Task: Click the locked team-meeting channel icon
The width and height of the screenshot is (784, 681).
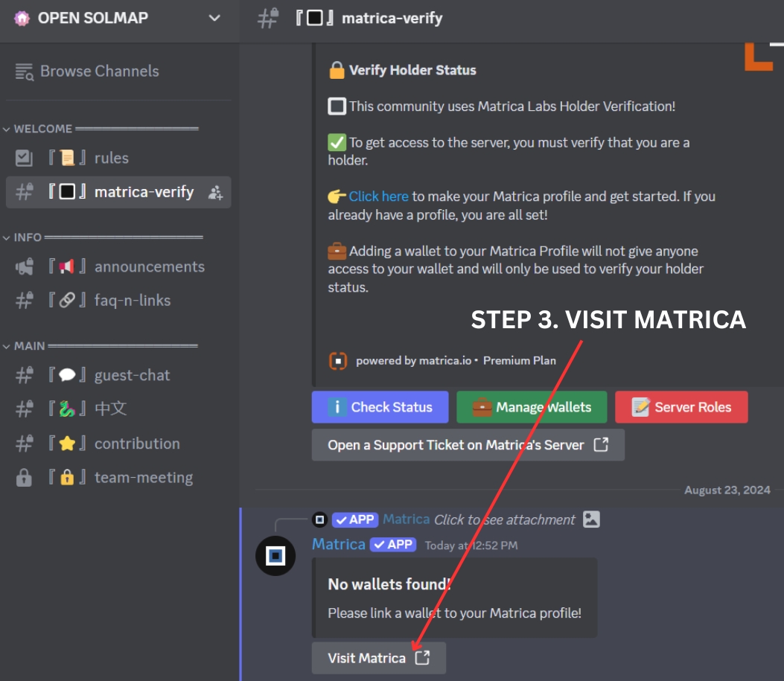Action: pyautogui.click(x=25, y=478)
